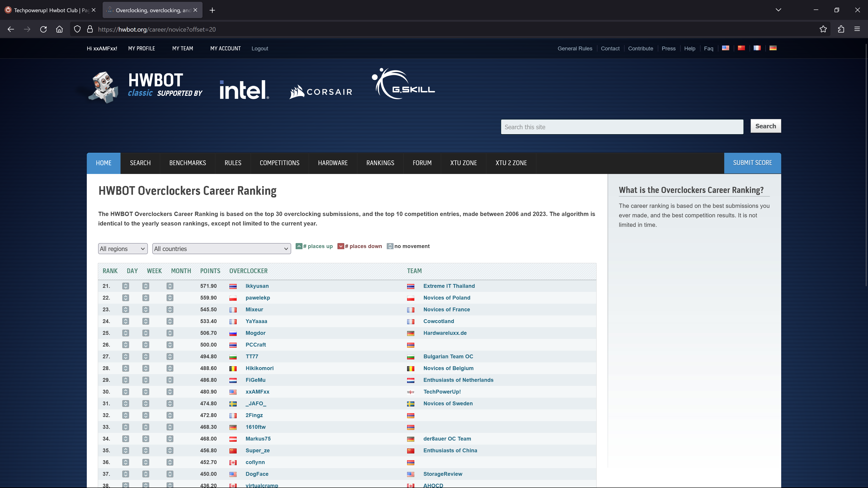Bookmark this page with the star icon
The height and width of the screenshot is (488, 868).
(x=823, y=29)
